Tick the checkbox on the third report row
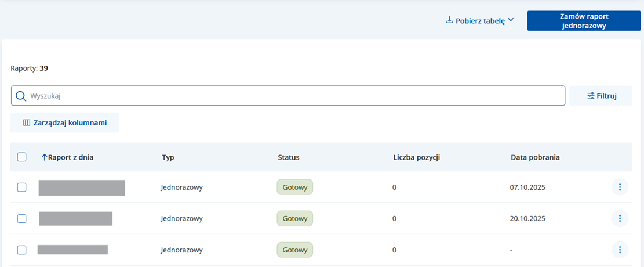 [21, 250]
